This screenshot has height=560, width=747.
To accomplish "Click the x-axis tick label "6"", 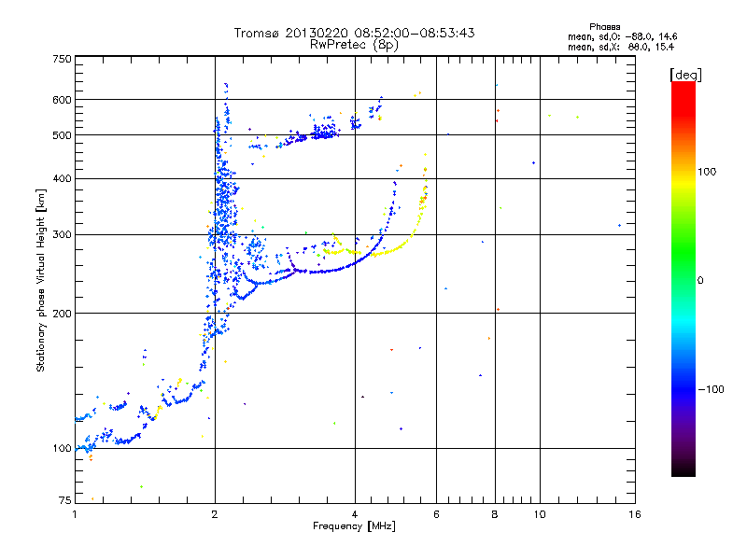I will coord(436,514).
